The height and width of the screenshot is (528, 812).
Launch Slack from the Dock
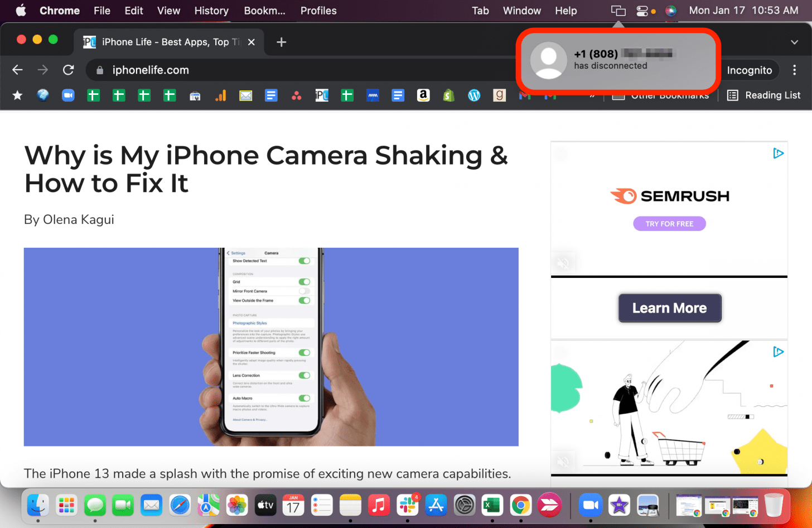tap(408, 506)
